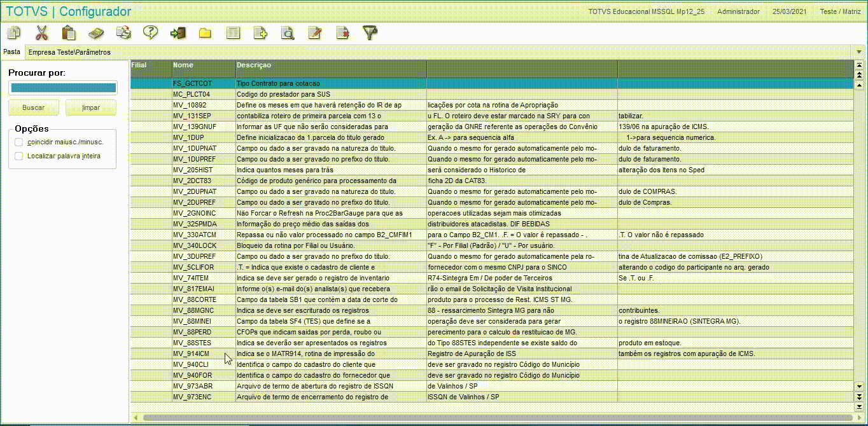This screenshot has height=426, width=868.
Task: Click the edit record pencil icon
Action: click(x=315, y=32)
